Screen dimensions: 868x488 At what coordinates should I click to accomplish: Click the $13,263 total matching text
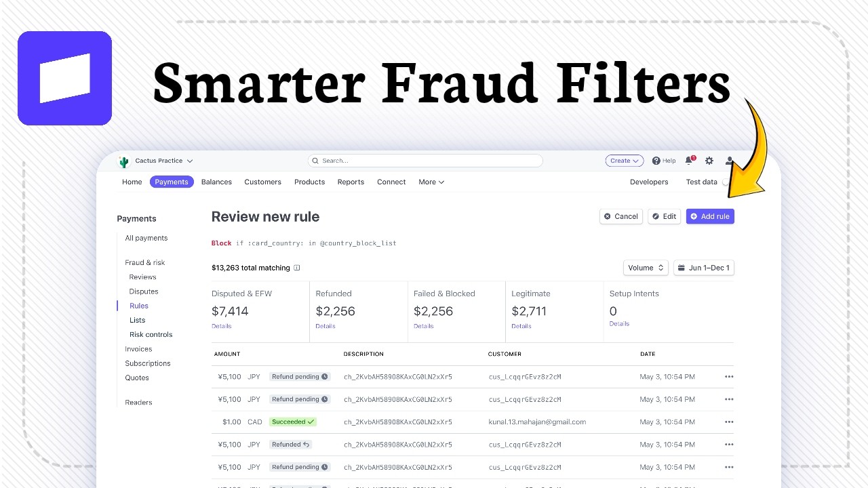click(x=251, y=268)
